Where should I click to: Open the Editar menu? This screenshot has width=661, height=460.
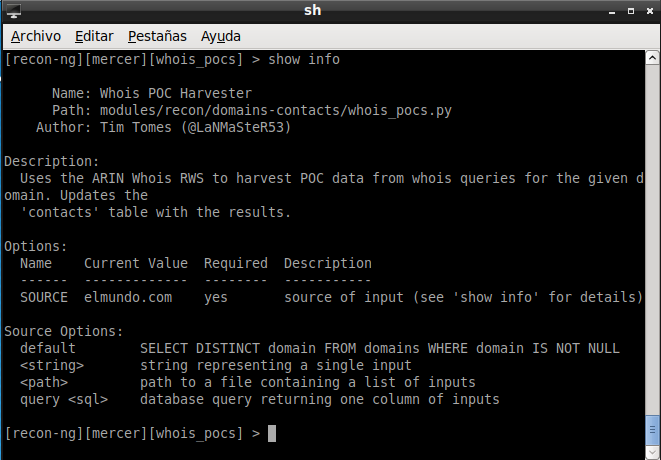point(94,36)
